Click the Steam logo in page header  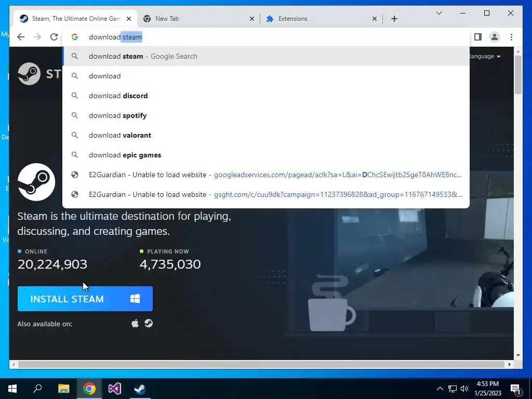pyautogui.click(x=39, y=74)
